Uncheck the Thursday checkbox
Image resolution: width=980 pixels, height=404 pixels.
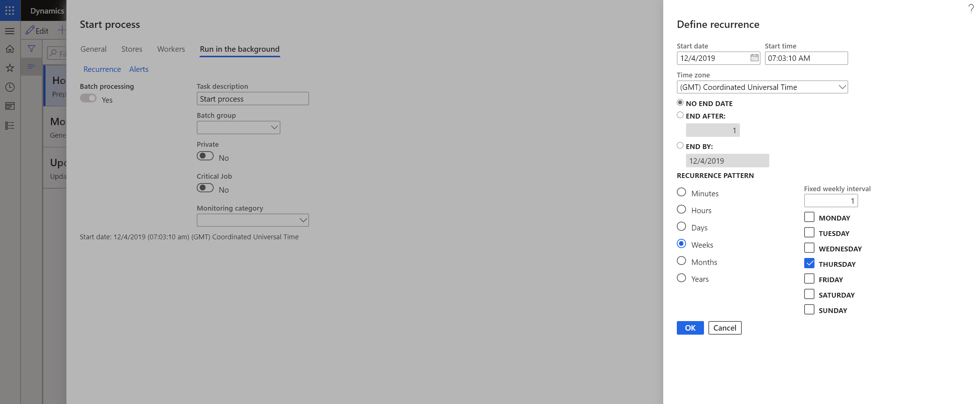tap(809, 263)
